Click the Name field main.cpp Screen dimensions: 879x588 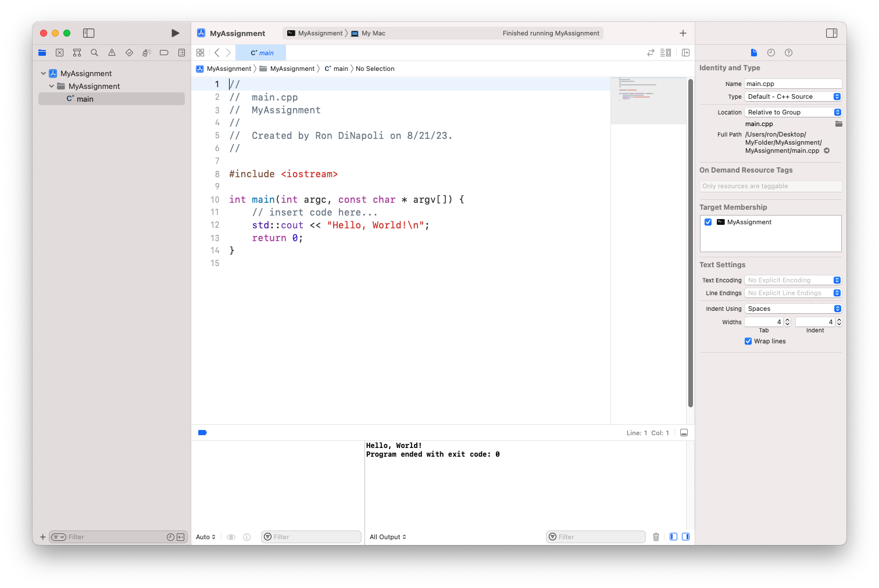pyautogui.click(x=792, y=84)
